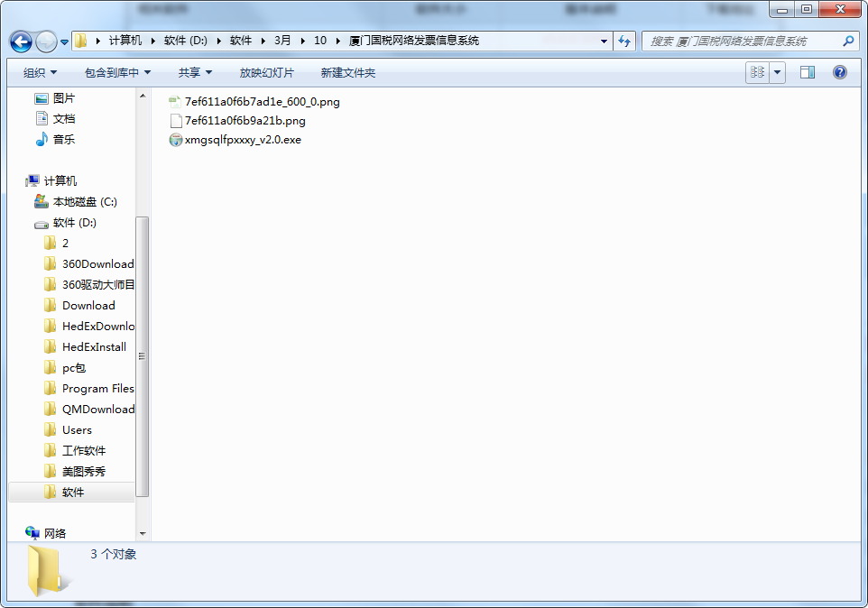Open the HedExInstall folder in tree
This screenshot has width=868, height=608.
(x=94, y=347)
